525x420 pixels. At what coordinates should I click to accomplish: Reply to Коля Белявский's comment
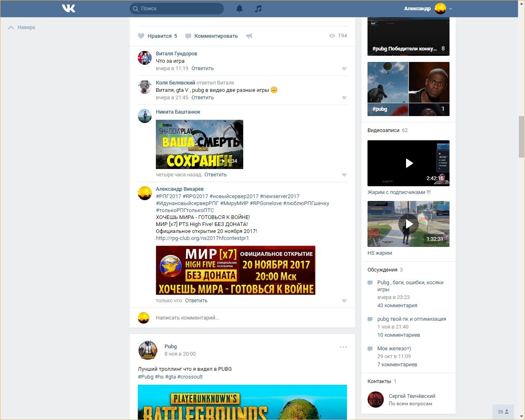(203, 98)
